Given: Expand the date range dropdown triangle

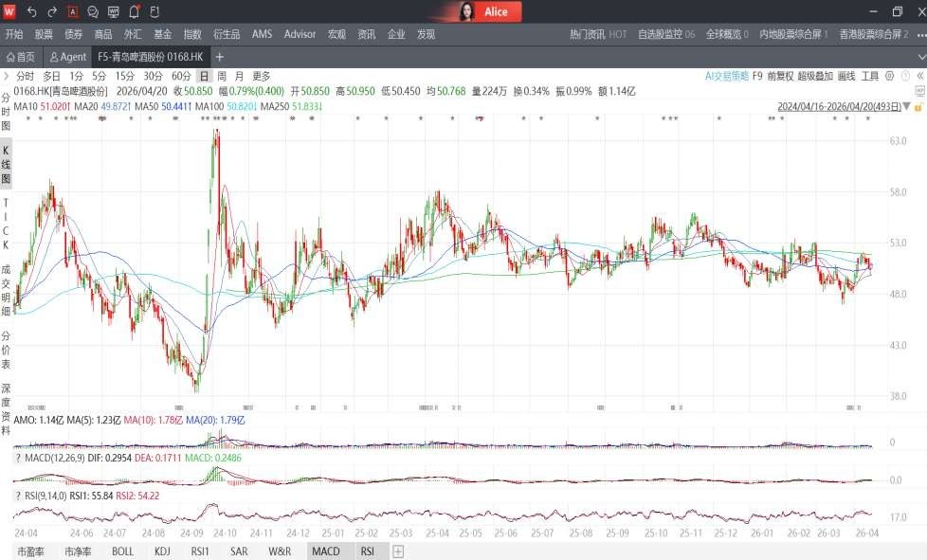Looking at the screenshot, I should 907,107.
